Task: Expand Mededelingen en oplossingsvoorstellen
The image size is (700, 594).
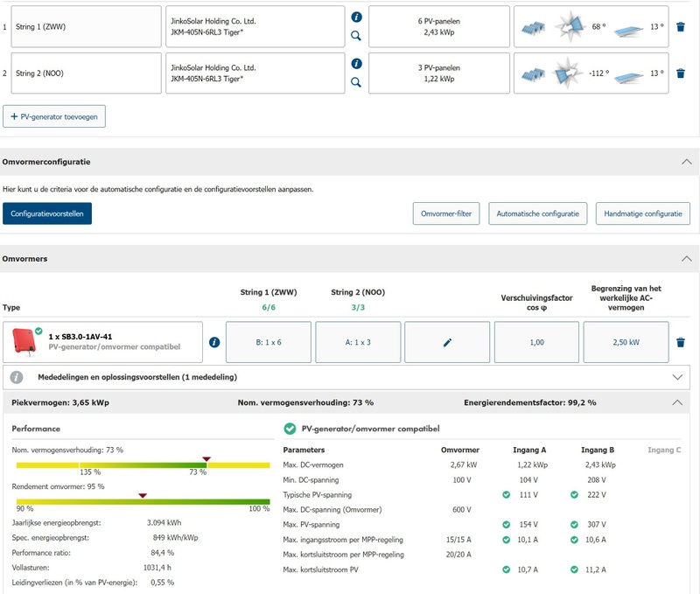Action: click(x=675, y=377)
